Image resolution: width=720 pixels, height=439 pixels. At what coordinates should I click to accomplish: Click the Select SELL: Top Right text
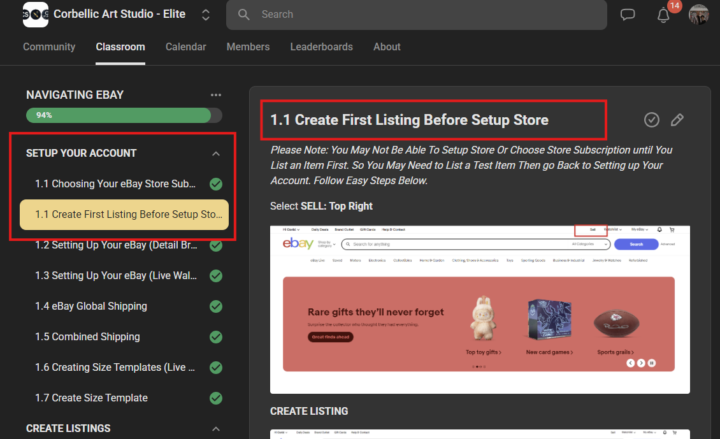pyautogui.click(x=321, y=206)
